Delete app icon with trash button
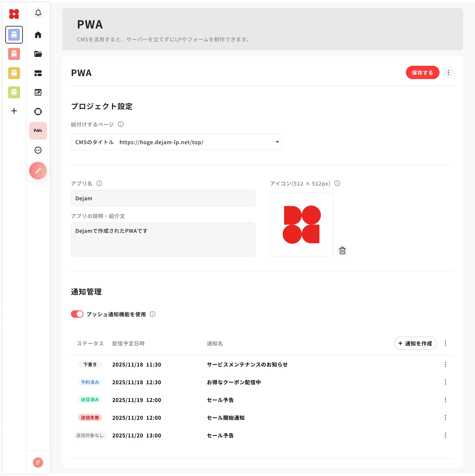Viewport: 475px width, 476px height. [x=342, y=251]
